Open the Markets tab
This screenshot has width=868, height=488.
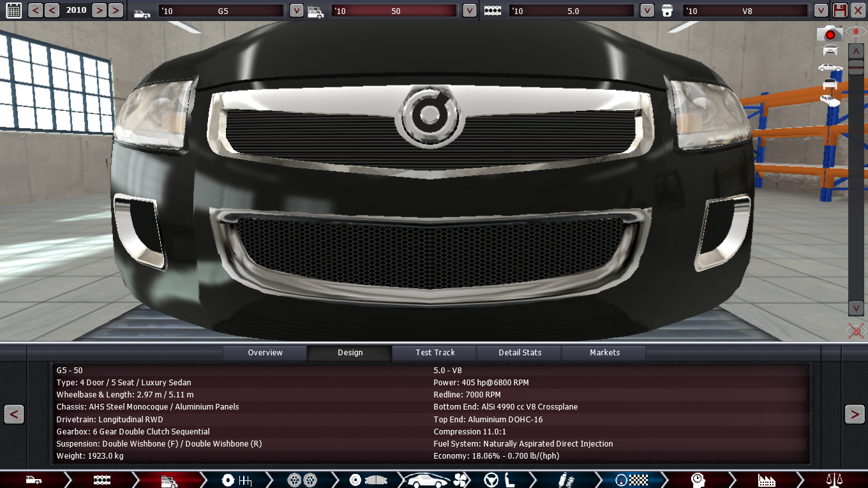tap(604, 353)
